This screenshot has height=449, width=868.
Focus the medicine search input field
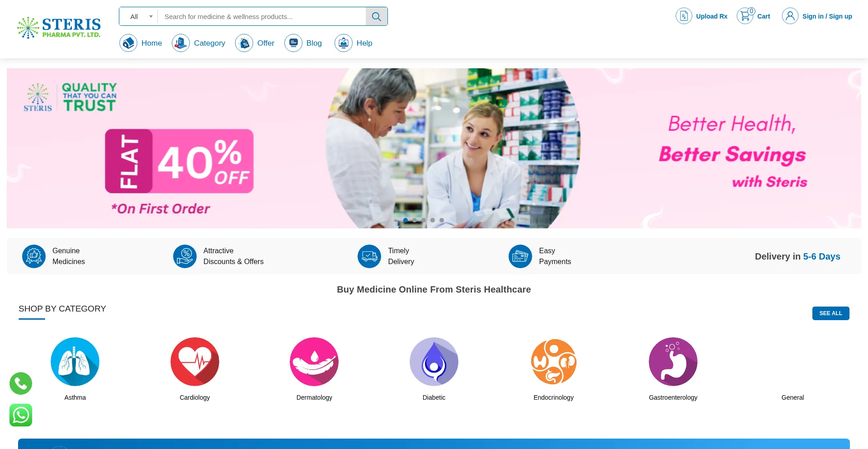point(262,17)
